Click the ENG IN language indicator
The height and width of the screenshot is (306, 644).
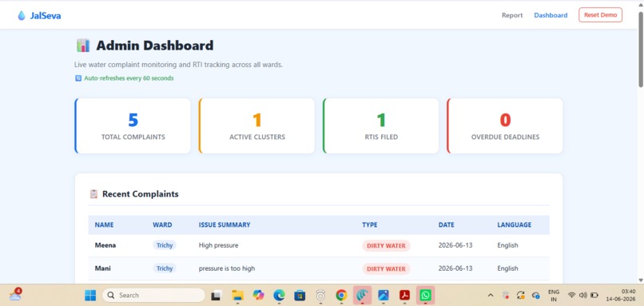pos(554,295)
